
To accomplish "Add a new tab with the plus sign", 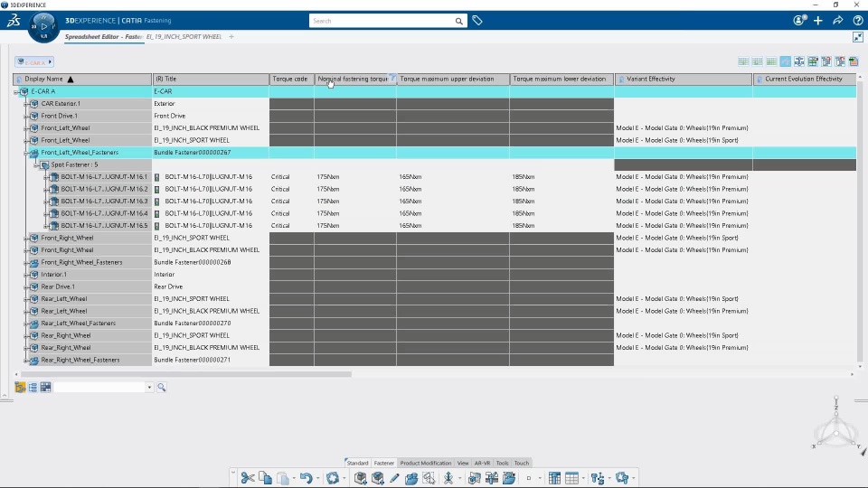I will pos(231,37).
